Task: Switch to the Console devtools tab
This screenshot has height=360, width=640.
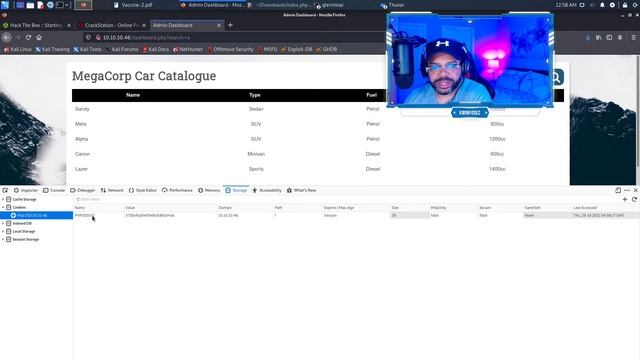Action: tap(54, 190)
